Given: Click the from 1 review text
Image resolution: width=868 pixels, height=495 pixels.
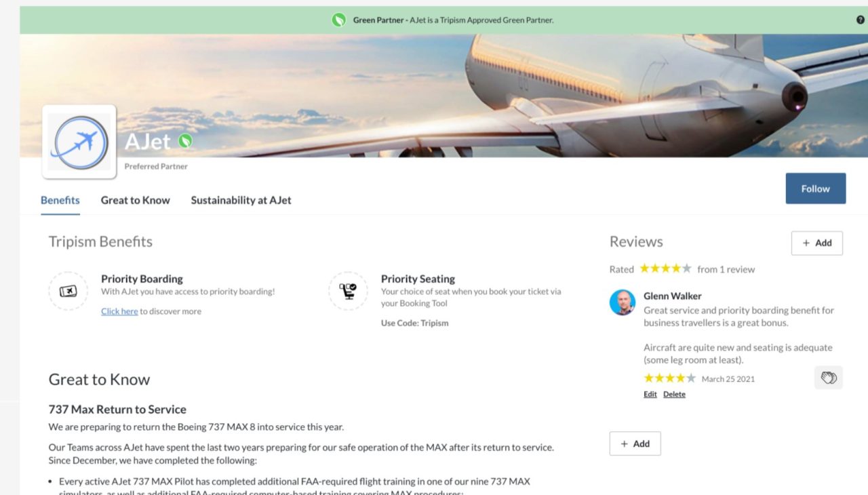Looking at the screenshot, I should tap(726, 269).
